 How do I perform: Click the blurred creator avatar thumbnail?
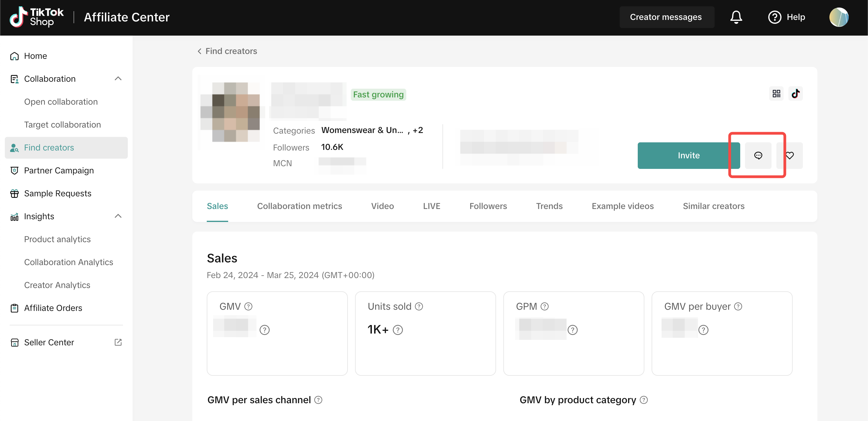[231, 112]
